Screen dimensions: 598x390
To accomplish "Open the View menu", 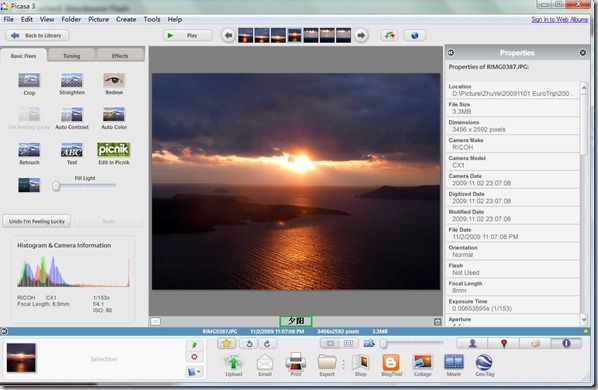I will point(47,19).
